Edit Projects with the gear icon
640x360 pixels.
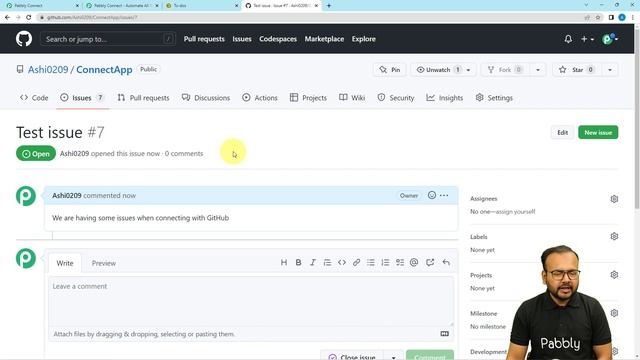(x=614, y=275)
